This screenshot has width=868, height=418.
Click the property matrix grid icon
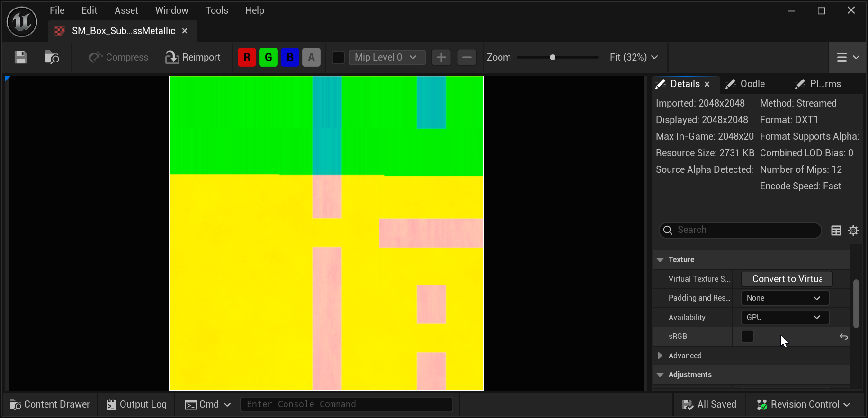coord(836,231)
